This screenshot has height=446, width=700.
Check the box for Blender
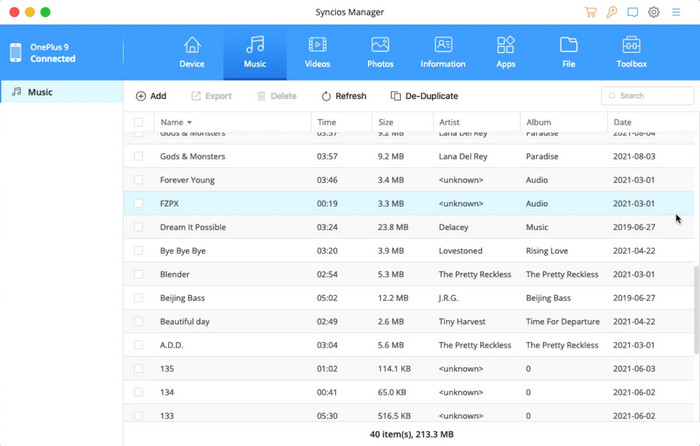pos(138,274)
